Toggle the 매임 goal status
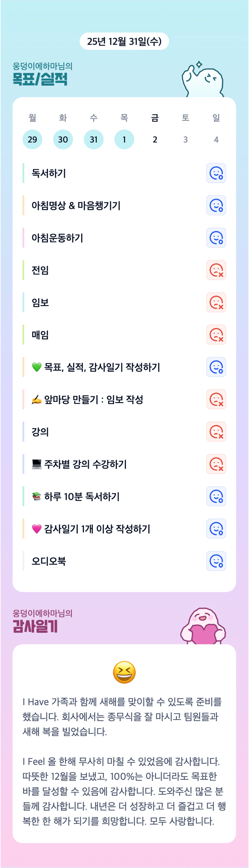 click(216, 335)
